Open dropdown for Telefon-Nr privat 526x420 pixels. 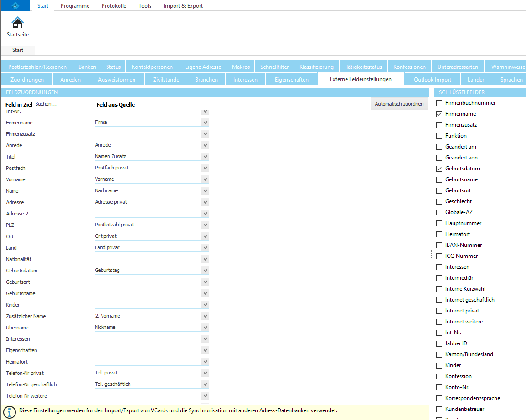pos(205,373)
